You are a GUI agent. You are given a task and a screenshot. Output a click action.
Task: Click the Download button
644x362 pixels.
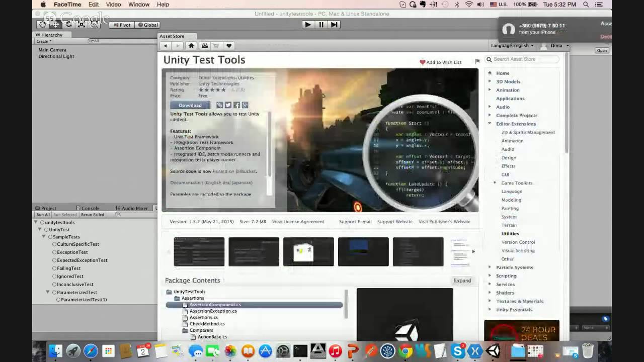point(190,105)
